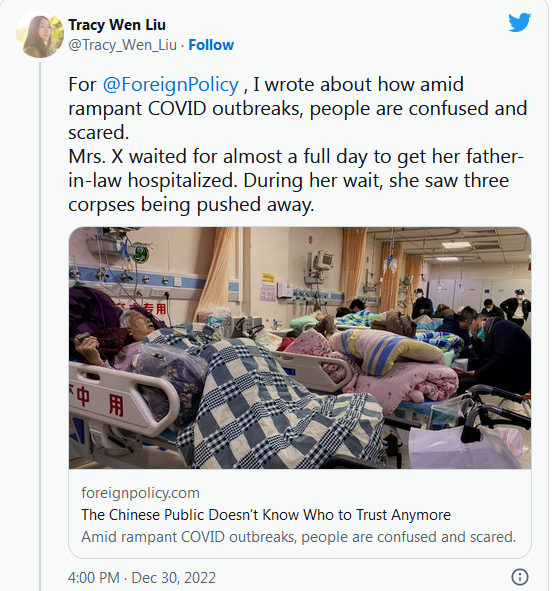Click the 'Amid rampant COVID outbreaks' card description
This screenshot has width=558, height=591.
click(298, 537)
